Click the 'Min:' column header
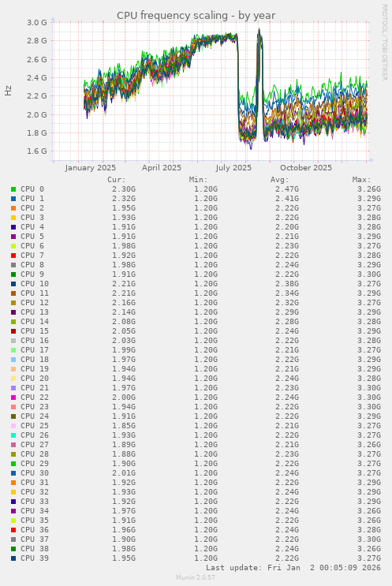The height and width of the screenshot is (586, 392). point(199,180)
